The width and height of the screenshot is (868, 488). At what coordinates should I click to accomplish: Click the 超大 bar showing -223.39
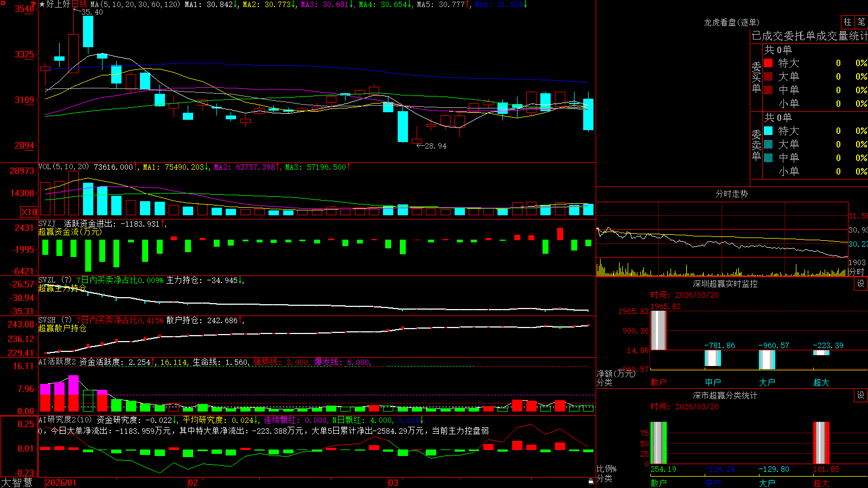821,353
